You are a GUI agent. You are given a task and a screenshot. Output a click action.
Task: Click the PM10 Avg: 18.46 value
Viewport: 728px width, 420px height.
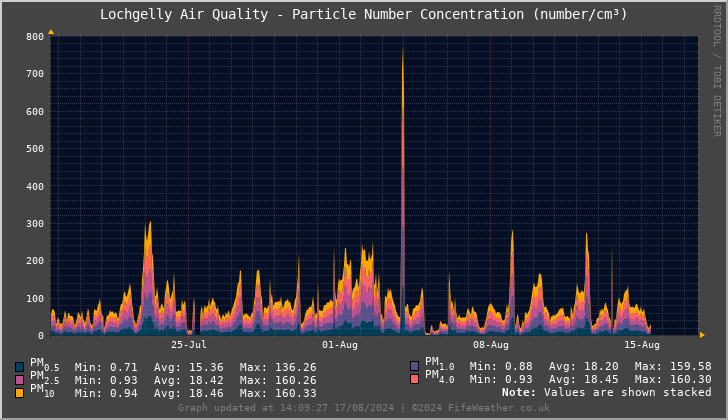188,393
